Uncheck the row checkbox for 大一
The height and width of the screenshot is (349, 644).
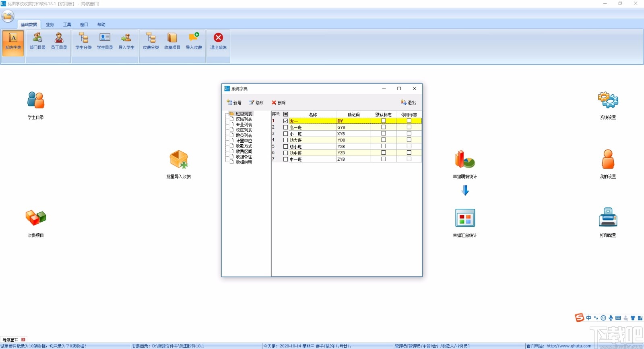[286, 121]
